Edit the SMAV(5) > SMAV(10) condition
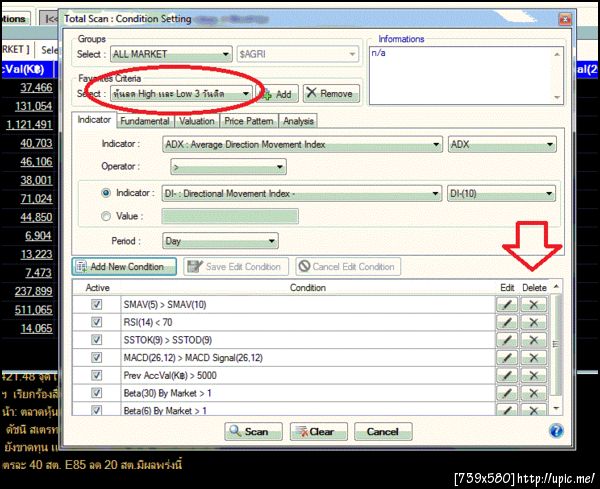 (507, 305)
